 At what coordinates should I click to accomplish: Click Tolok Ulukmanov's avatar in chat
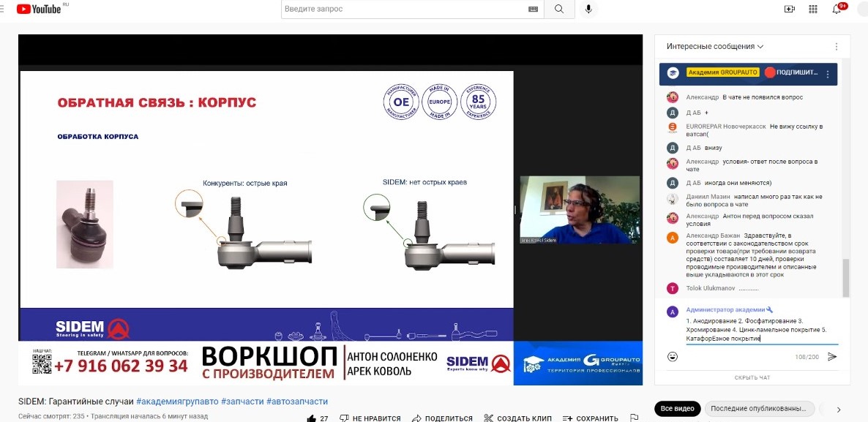[x=672, y=288]
